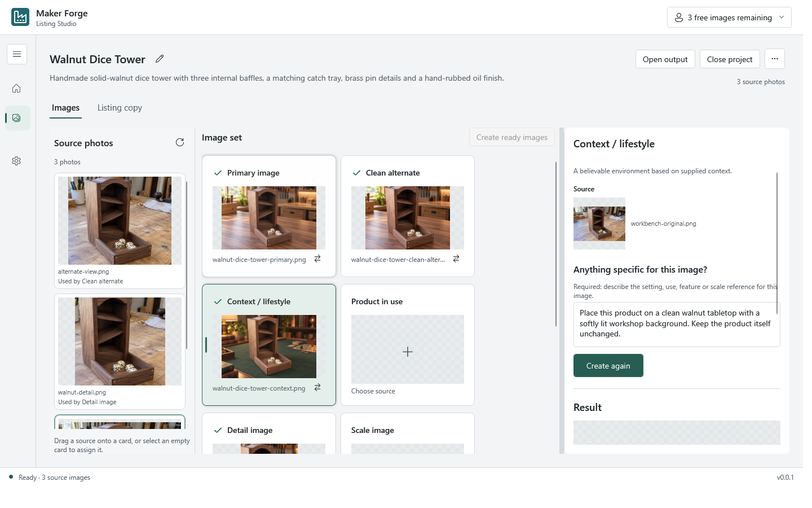Open the more options ellipsis menu

tap(775, 59)
